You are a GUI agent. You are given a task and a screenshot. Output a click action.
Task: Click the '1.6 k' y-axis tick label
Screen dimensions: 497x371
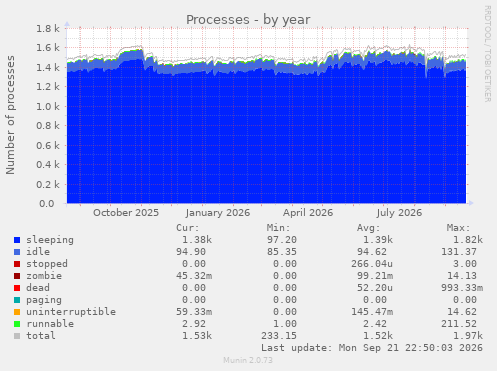pyautogui.click(x=47, y=48)
